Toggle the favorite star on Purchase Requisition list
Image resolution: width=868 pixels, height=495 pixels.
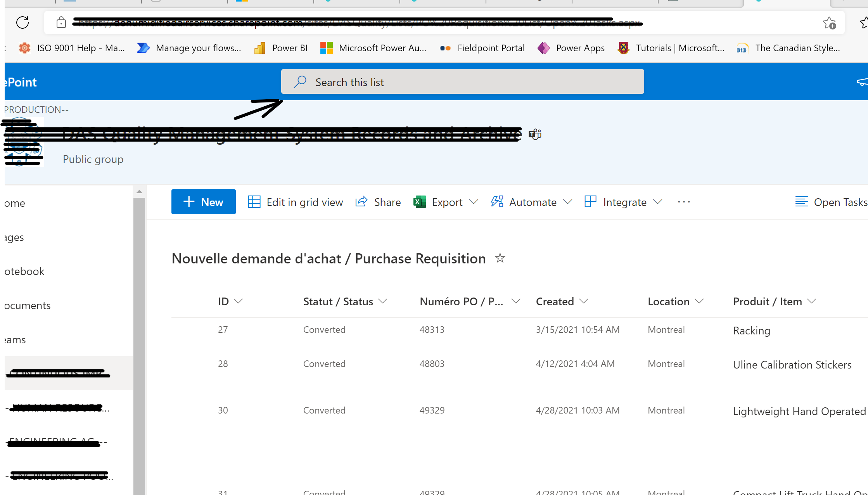point(500,258)
